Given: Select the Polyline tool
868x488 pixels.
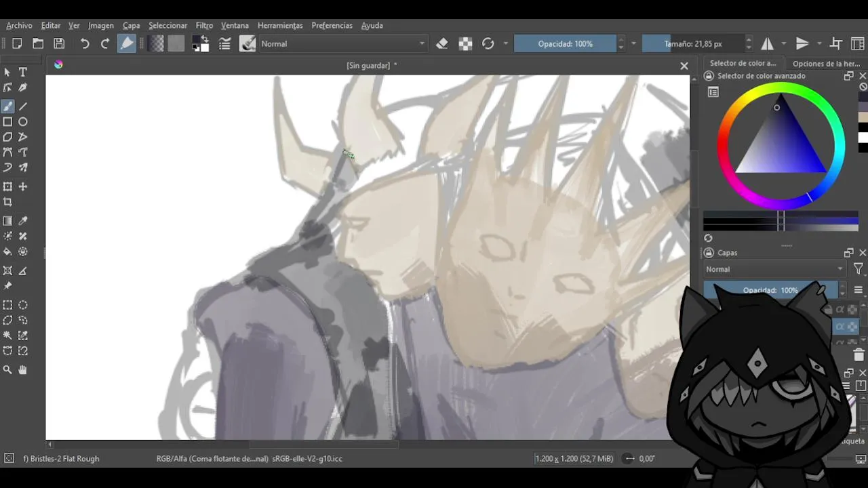Looking at the screenshot, I should (23, 137).
